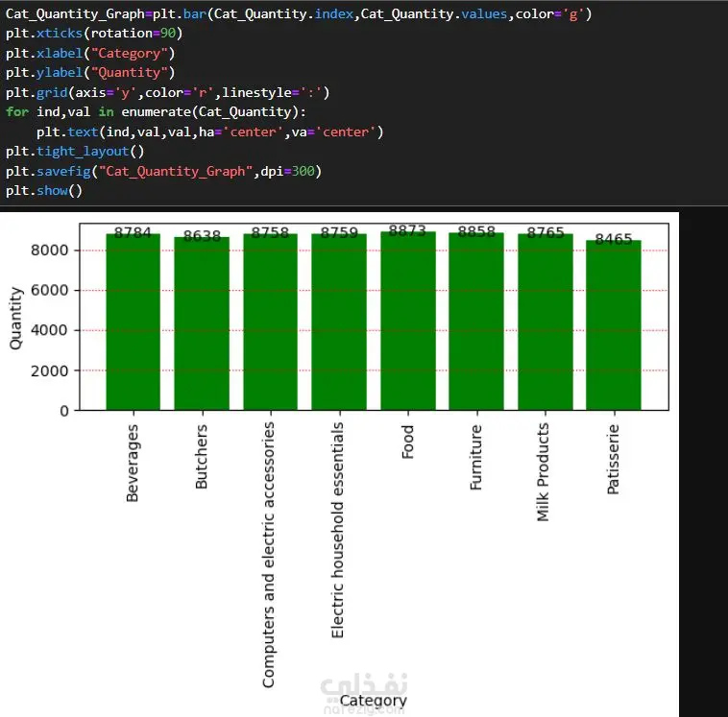Click the plt.show() line
Screen dimensions: 728x717
[44, 191]
